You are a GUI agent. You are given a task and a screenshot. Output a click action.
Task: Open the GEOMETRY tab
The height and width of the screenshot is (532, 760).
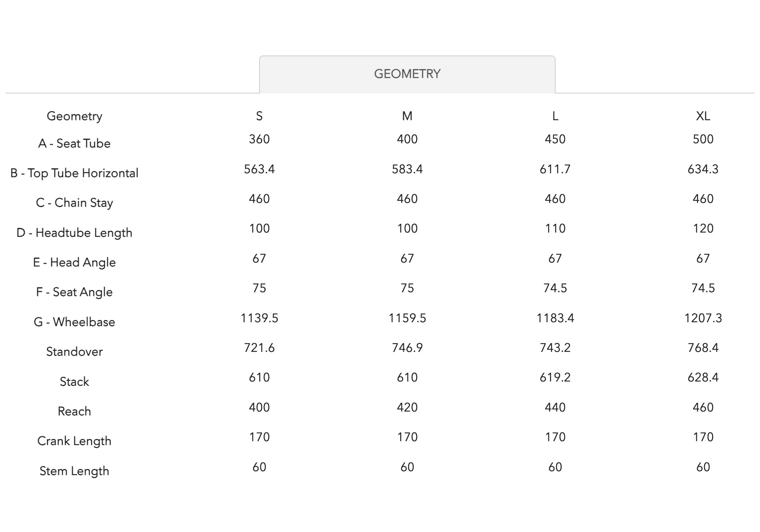(x=407, y=74)
